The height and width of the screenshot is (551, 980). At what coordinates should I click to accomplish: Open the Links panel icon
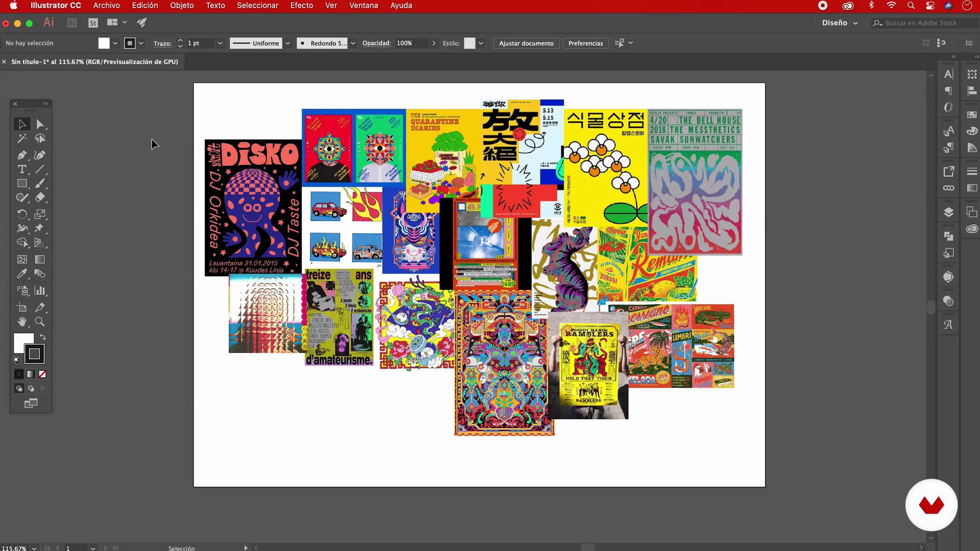948,188
